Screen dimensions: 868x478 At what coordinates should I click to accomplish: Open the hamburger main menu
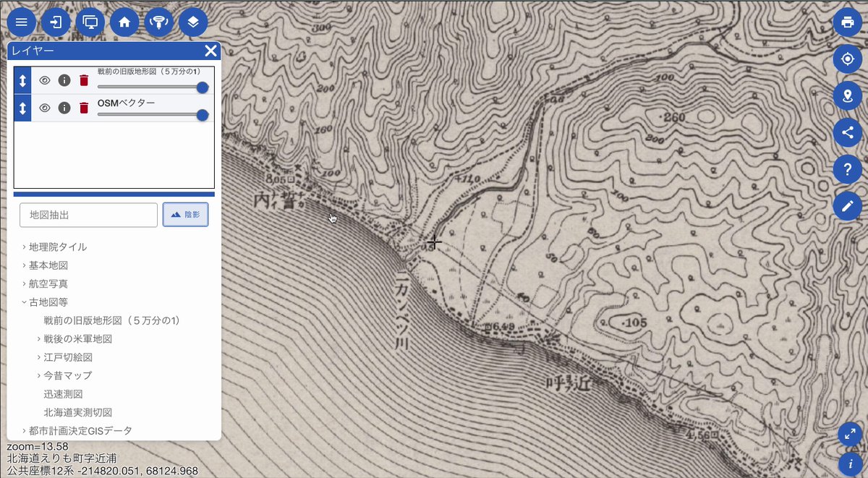[x=22, y=22]
